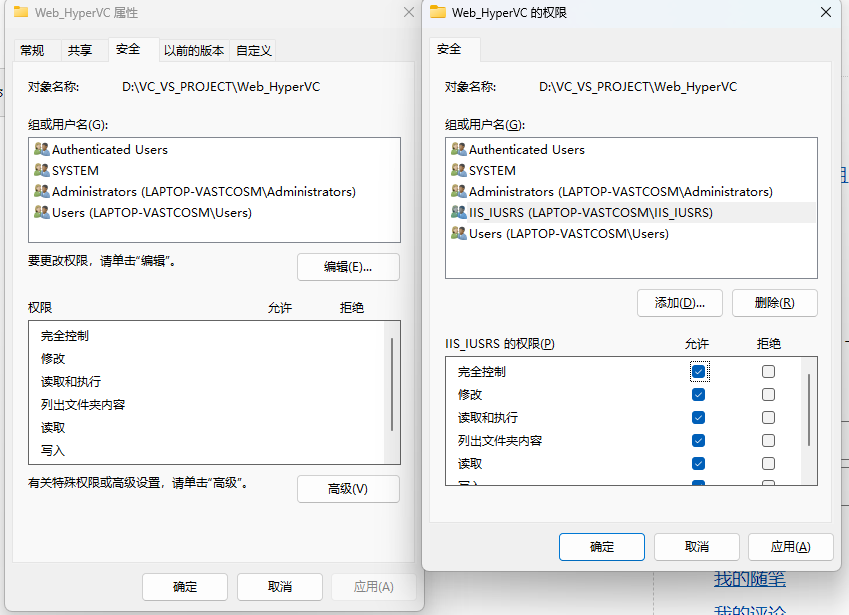Check Deny box for 修改 permission

tap(768, 394)
